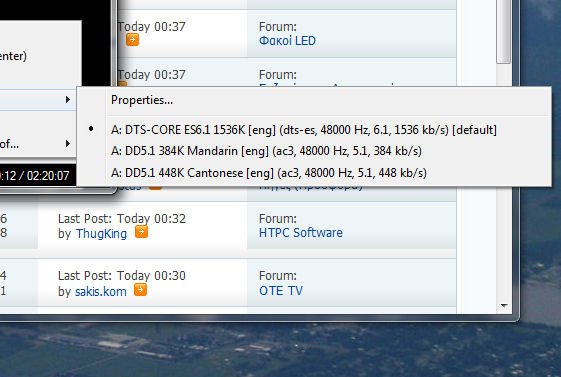Screen dimensions: 561x377
Task: Open Properties... in the audio submenu
Action: [x=142, y=100]
